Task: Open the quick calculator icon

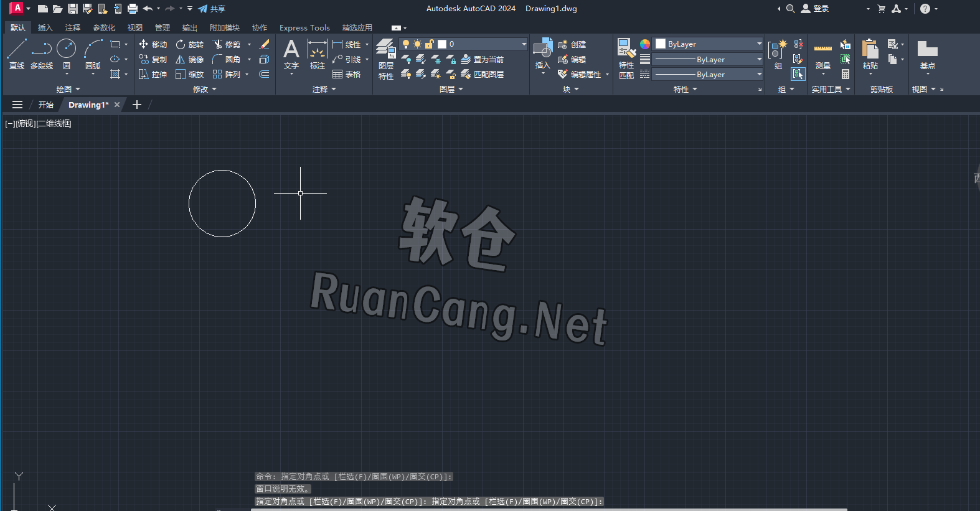Action: [x=846, y=74]
